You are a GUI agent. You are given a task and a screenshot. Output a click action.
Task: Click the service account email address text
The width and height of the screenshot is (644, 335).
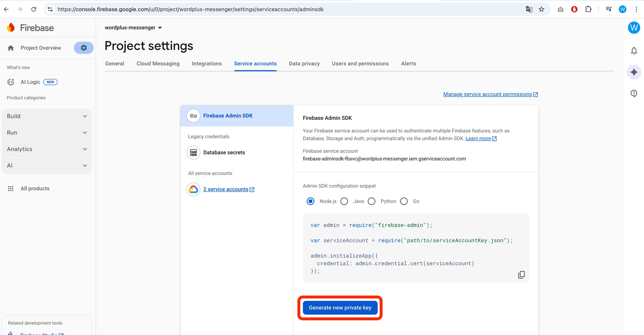(x=384, y=159)
